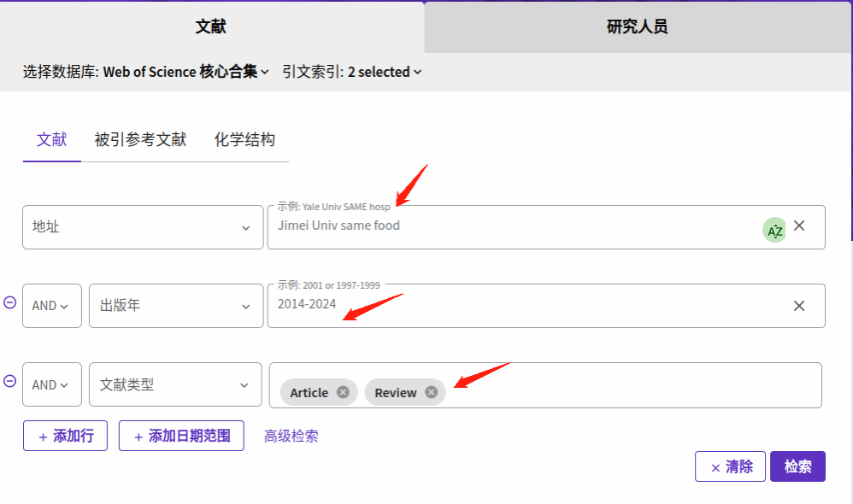853x504 pixels.
Task: Remove the 文献类型 row with minus icon
Action: click(9, 381)
